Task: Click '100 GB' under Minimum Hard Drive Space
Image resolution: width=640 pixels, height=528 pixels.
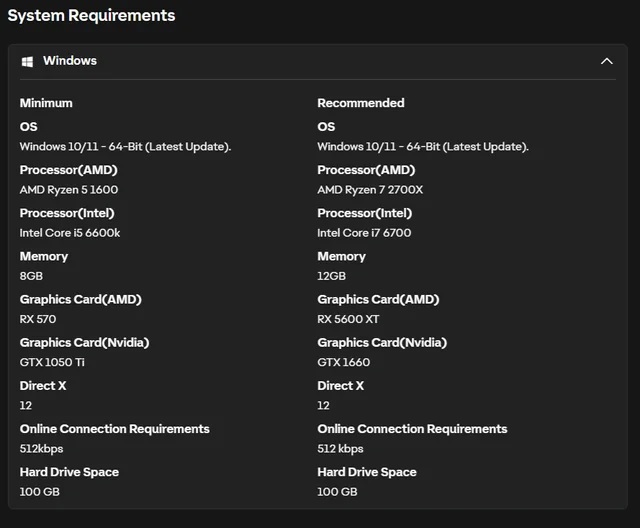Action: click(40, 492)
